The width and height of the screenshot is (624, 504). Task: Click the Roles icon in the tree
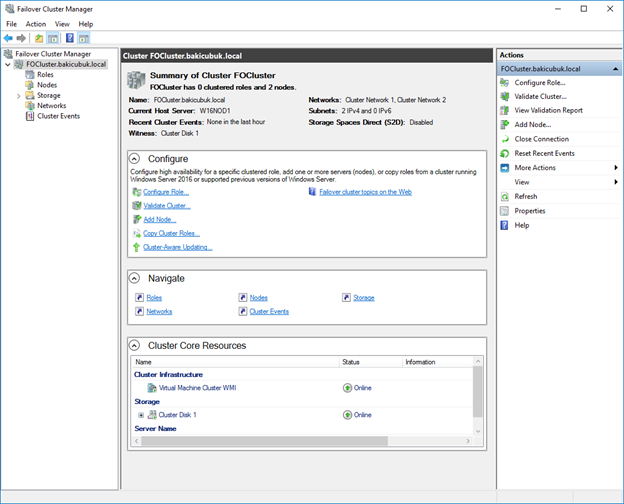(30, 74)
